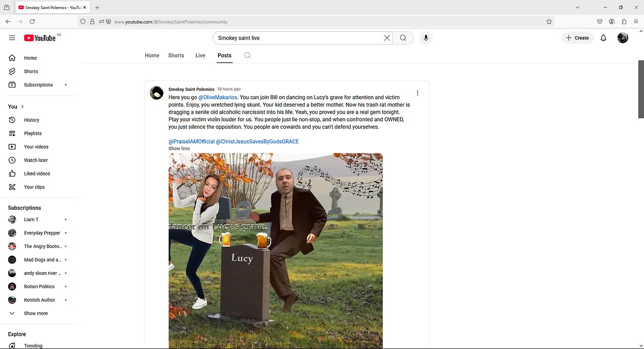Click the YouTube logo
Viewport: 644px width, 349px height.
(x=40, y=38)
